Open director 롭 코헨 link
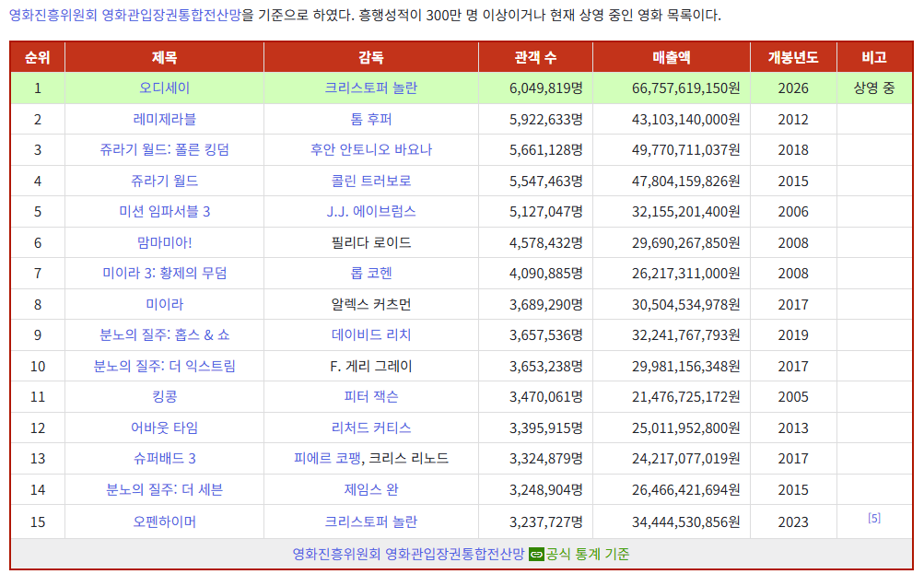924x586 pixels. click(x=371, y=274)
